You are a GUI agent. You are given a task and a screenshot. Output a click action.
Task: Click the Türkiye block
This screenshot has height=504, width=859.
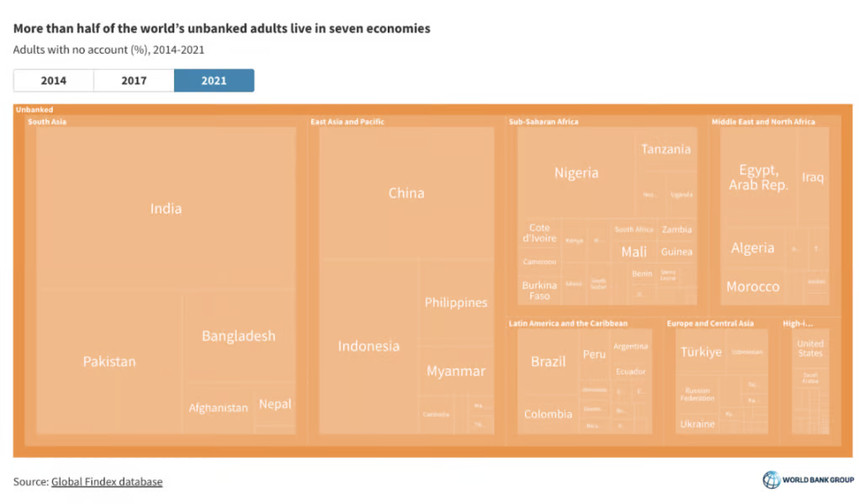701,353
